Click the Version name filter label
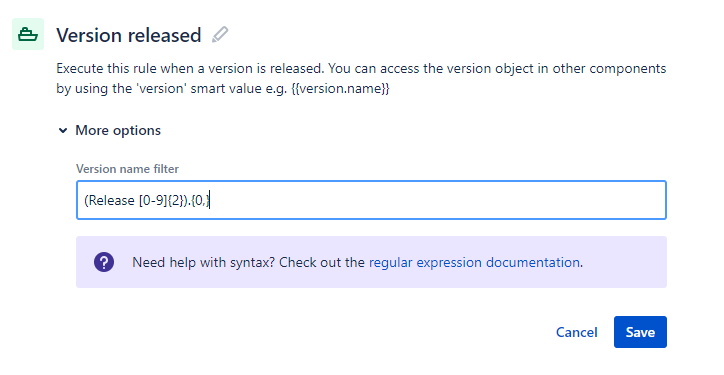The image size is (724, 375). (127, 169)
